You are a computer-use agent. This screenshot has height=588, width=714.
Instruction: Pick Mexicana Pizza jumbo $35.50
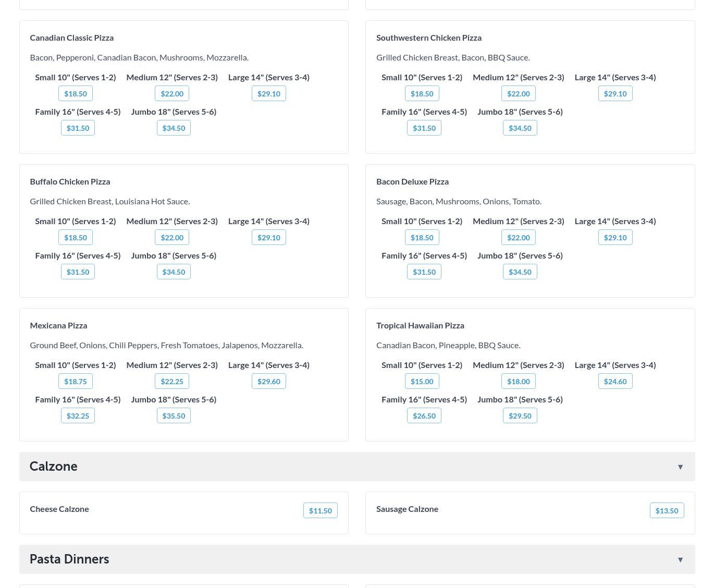[174, 416]
